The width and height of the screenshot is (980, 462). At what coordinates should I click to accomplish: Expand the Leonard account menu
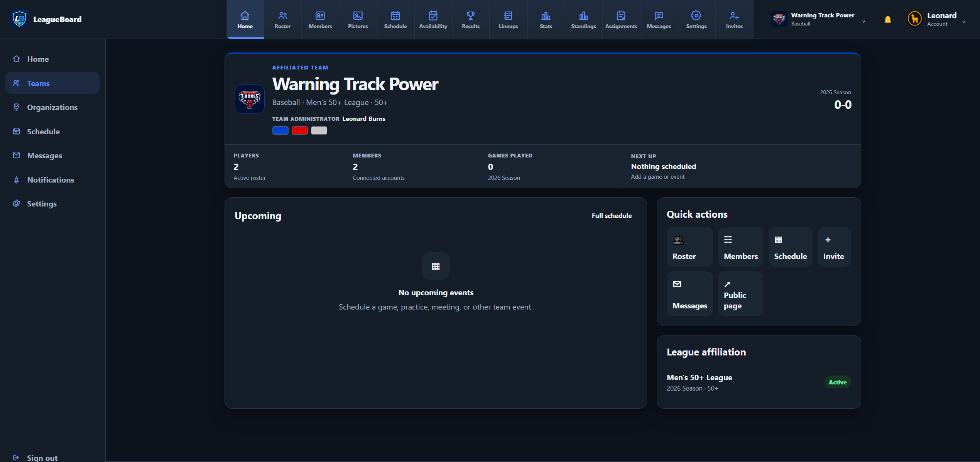pos(936,19)
